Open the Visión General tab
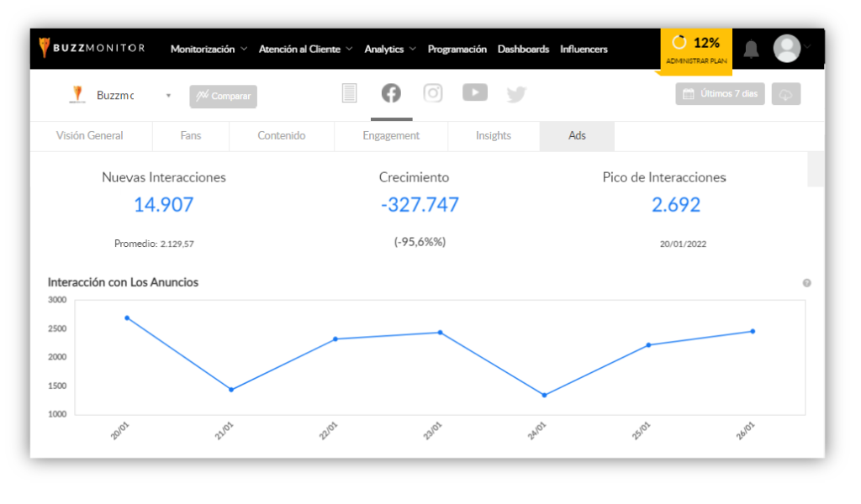Viewport: 861px width, 504px height. pos(89,135)
